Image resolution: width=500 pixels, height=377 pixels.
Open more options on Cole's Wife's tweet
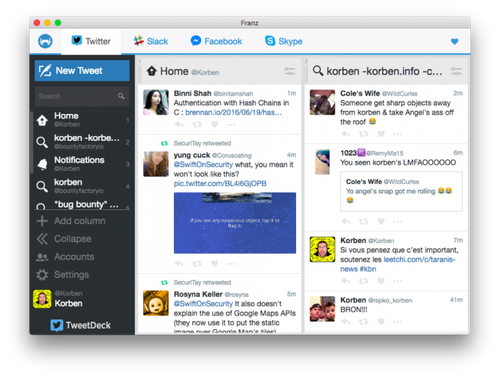pyautogui.click(x=398, y=134)
